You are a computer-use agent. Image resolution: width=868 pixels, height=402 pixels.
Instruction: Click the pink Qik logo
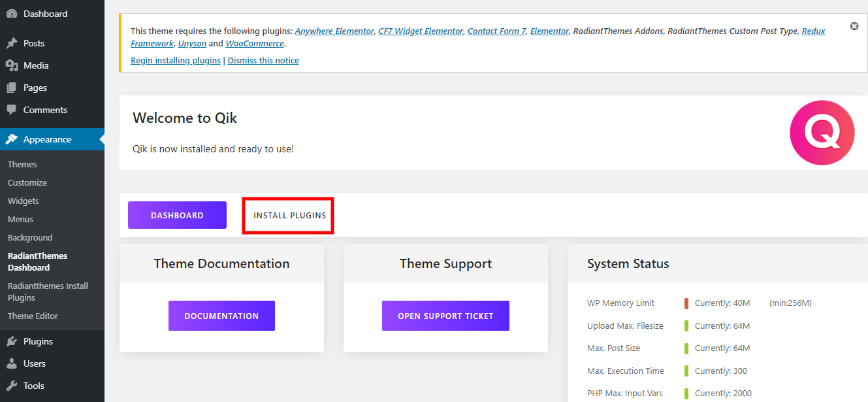[822, 133]
